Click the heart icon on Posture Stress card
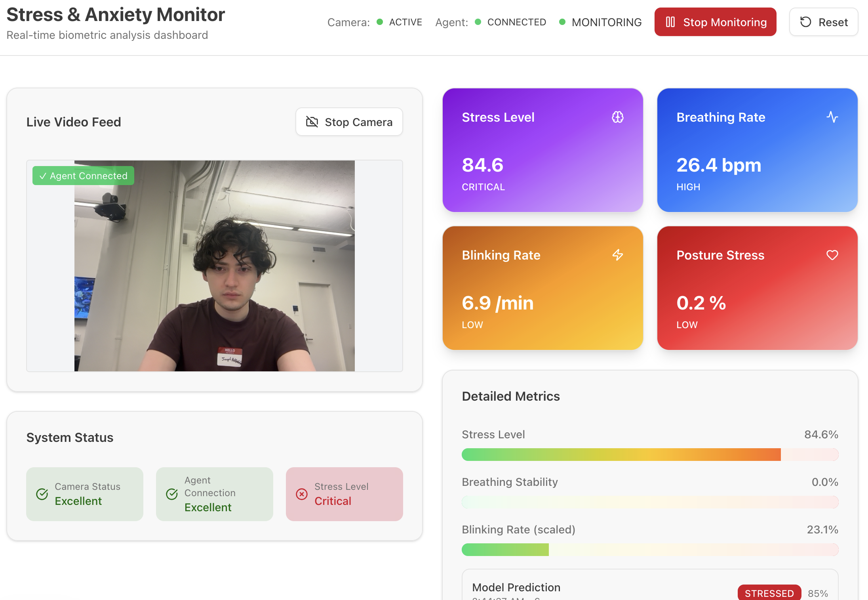868x600 pixels. coord(832,255)
